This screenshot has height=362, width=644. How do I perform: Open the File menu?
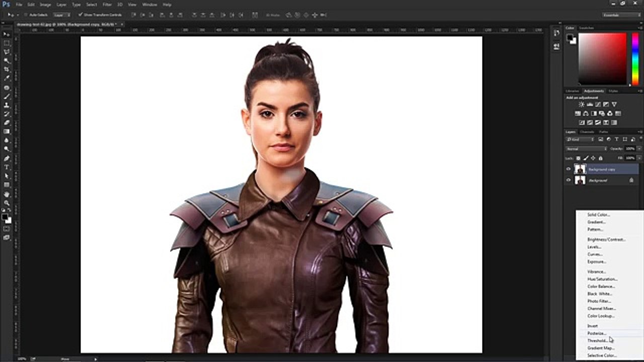[19, 5]
